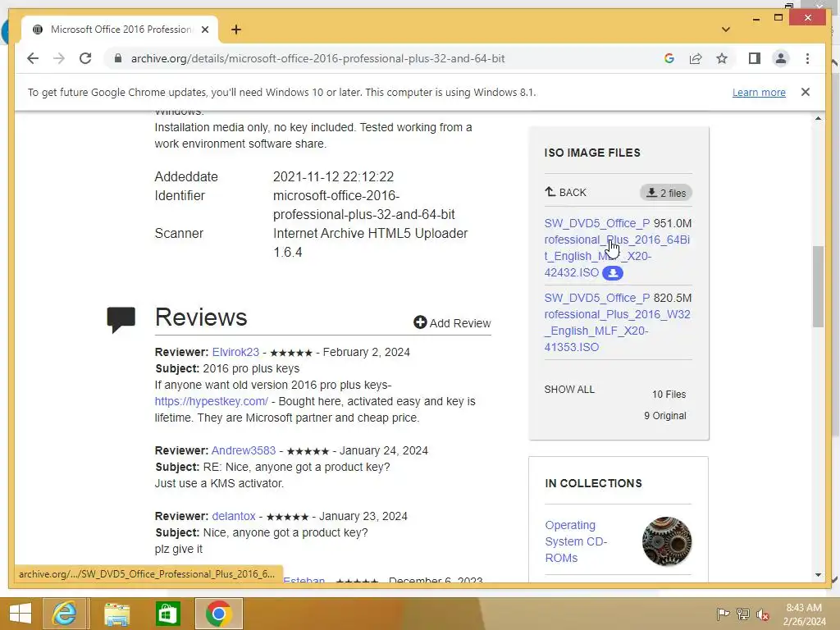
Task: Expand the tab search chevron
Action: 725,30
